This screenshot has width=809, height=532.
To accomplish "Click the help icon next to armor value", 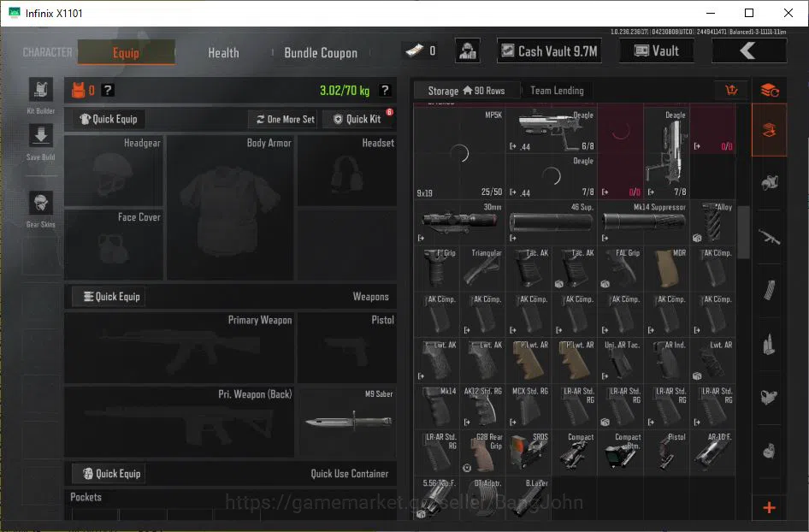I will (x=107, y=91).
